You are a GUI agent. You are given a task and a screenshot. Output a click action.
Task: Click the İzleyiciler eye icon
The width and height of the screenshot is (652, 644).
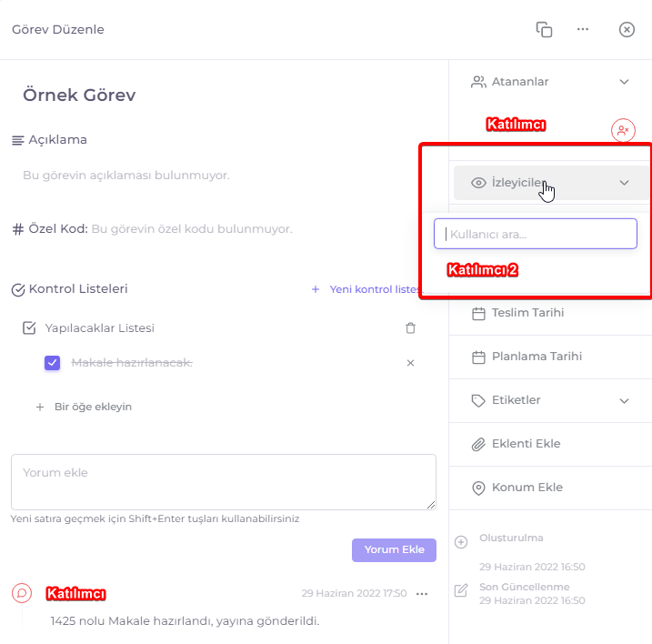click(478, 183)
